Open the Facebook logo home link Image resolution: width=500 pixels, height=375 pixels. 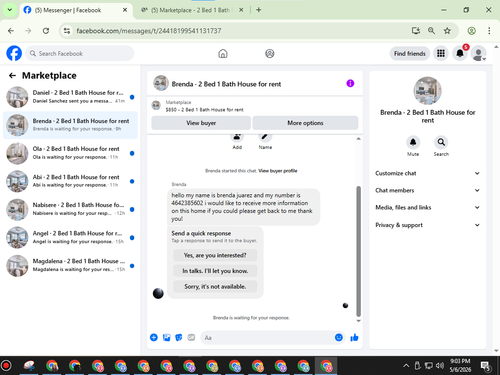14,53
